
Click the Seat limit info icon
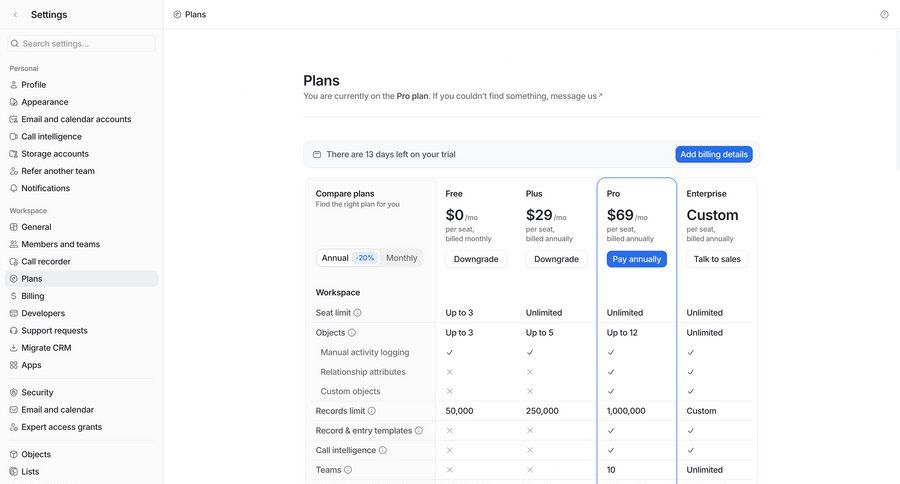[x=357, y=313]
